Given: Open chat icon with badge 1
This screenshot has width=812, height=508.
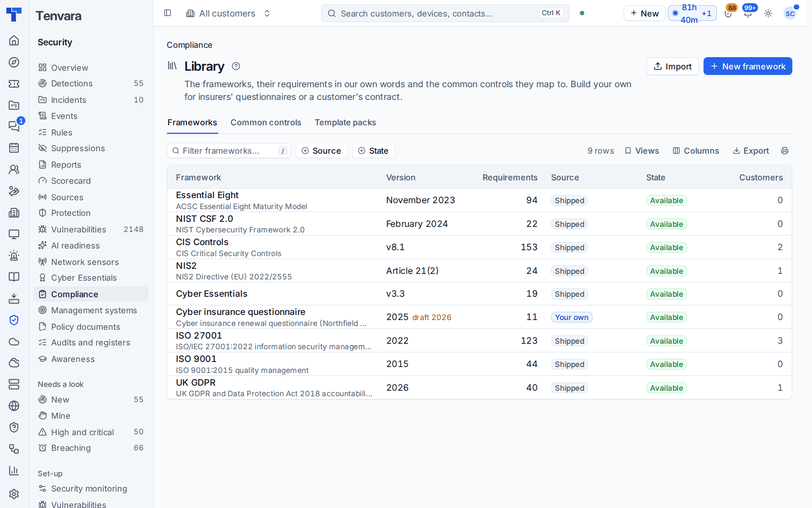Looking at the screenshot, I should point(14,126).
